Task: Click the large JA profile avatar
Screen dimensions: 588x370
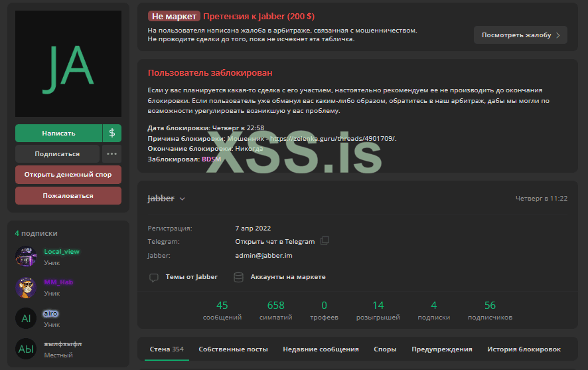Action: (x=68, y=64)
